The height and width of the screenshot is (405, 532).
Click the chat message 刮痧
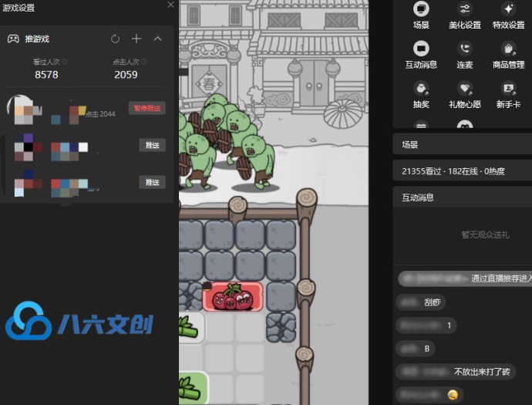421,302
